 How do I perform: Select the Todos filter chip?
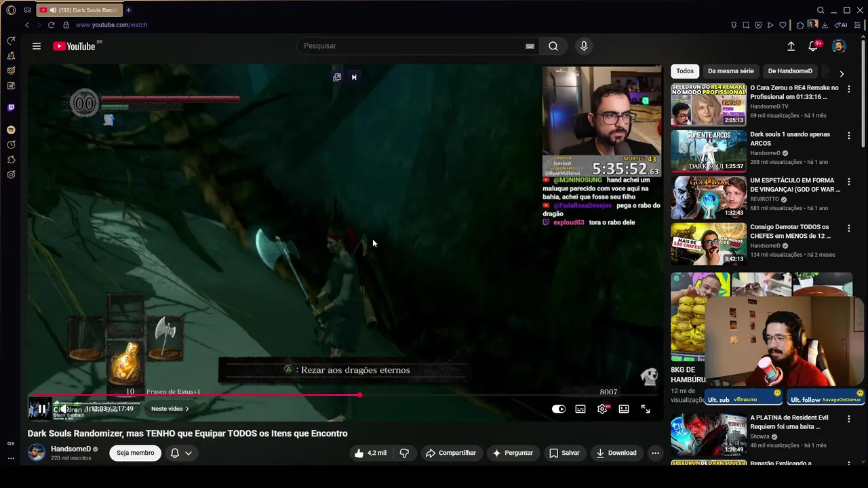tap(685, 71)
